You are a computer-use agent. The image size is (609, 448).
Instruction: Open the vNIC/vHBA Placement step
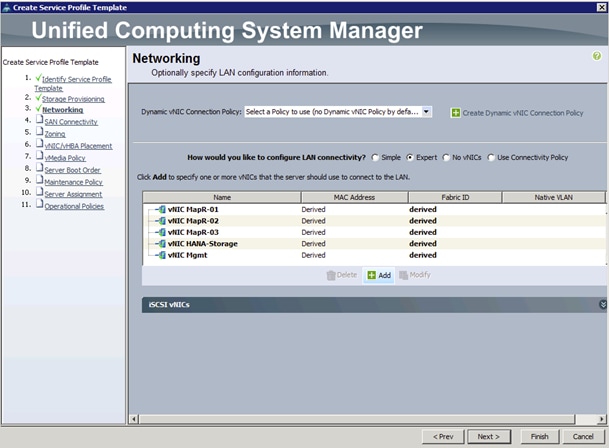(78, 146)
